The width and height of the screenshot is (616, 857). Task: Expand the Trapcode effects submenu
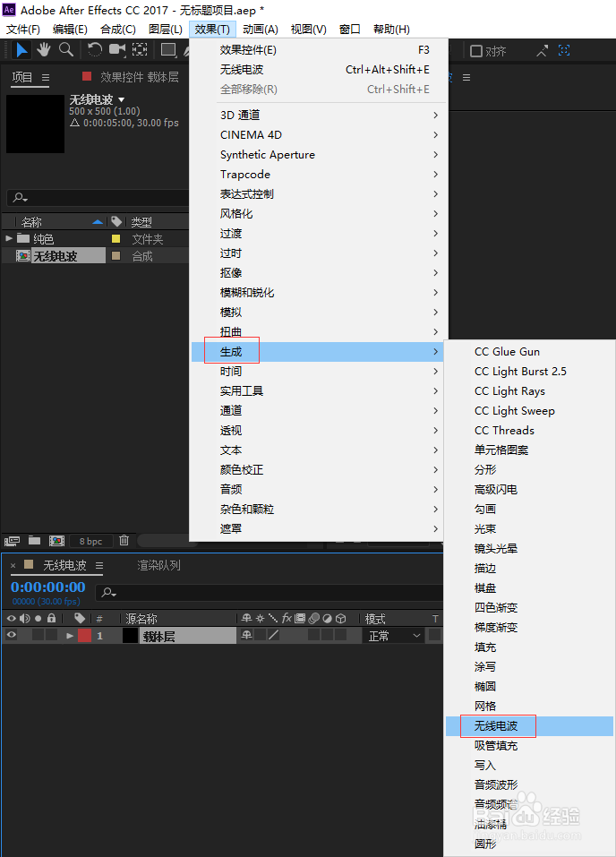pyautogui.click(x=319, y=175)
